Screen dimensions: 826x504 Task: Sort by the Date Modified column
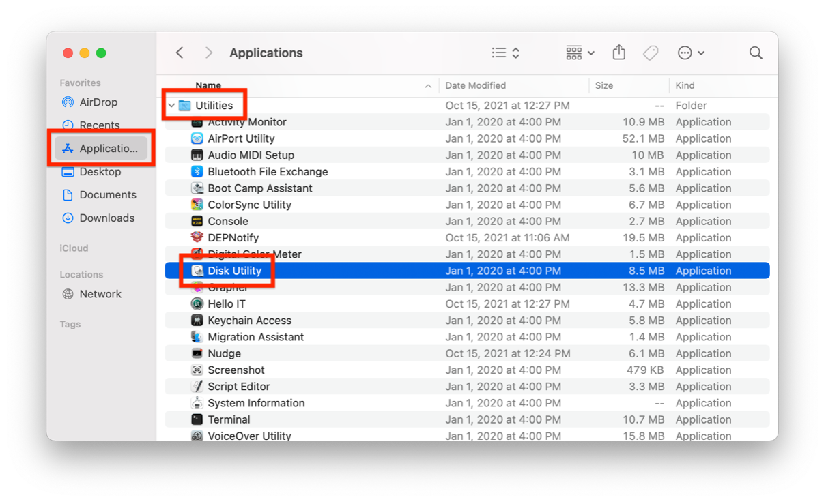(x=476, y=86)
